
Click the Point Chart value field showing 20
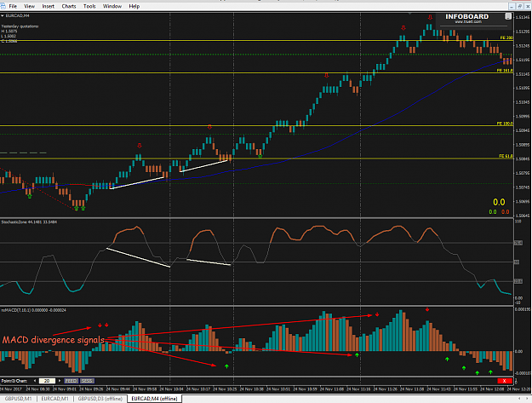(47, 381)
